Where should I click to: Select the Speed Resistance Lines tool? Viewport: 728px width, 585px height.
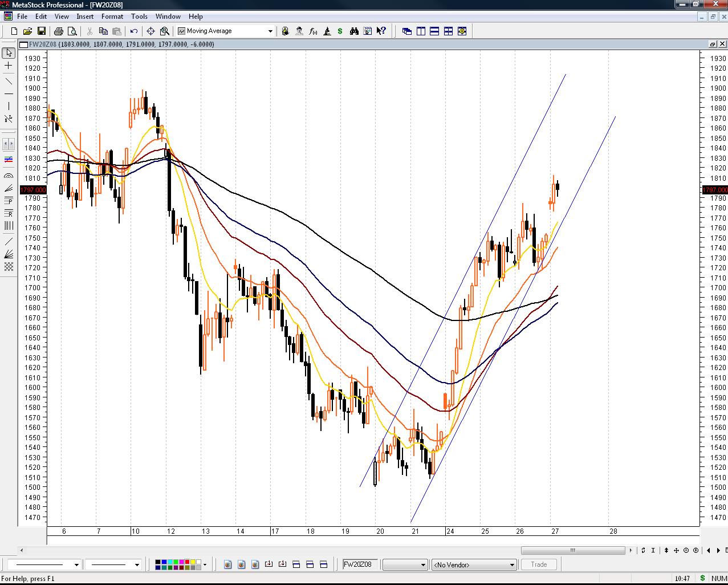[x=9, y=188]
